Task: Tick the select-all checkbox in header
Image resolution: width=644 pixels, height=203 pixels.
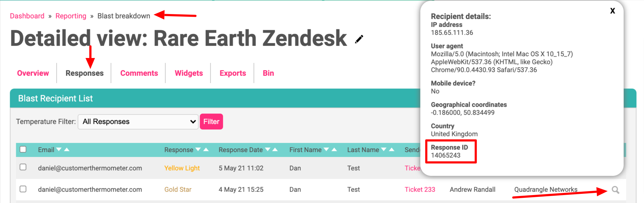Action: coord(23,149)
